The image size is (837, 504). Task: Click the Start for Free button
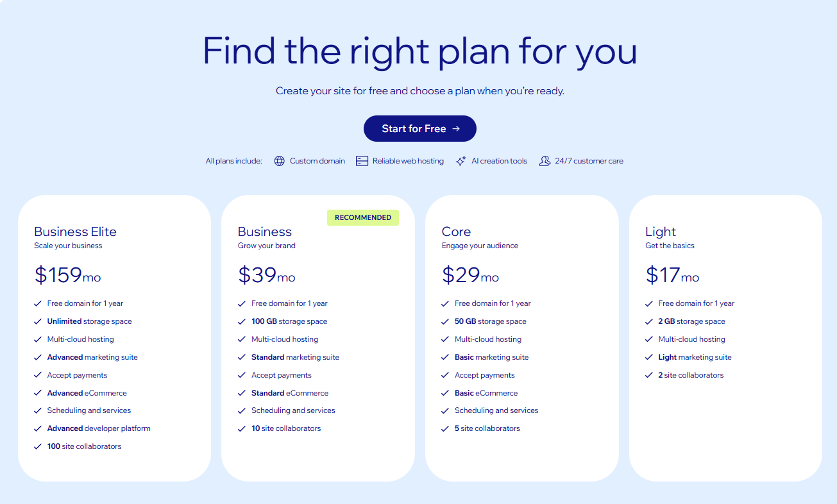tap(419, 128)
